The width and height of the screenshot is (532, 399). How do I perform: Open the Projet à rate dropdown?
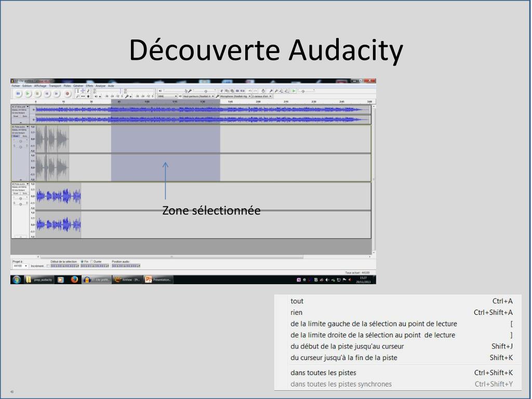point(20,266)
